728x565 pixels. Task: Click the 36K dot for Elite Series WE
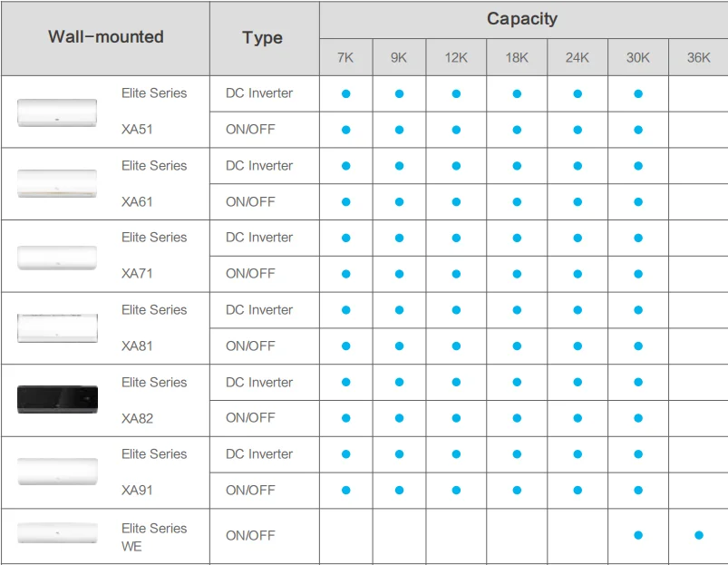[x=699, y=535]
